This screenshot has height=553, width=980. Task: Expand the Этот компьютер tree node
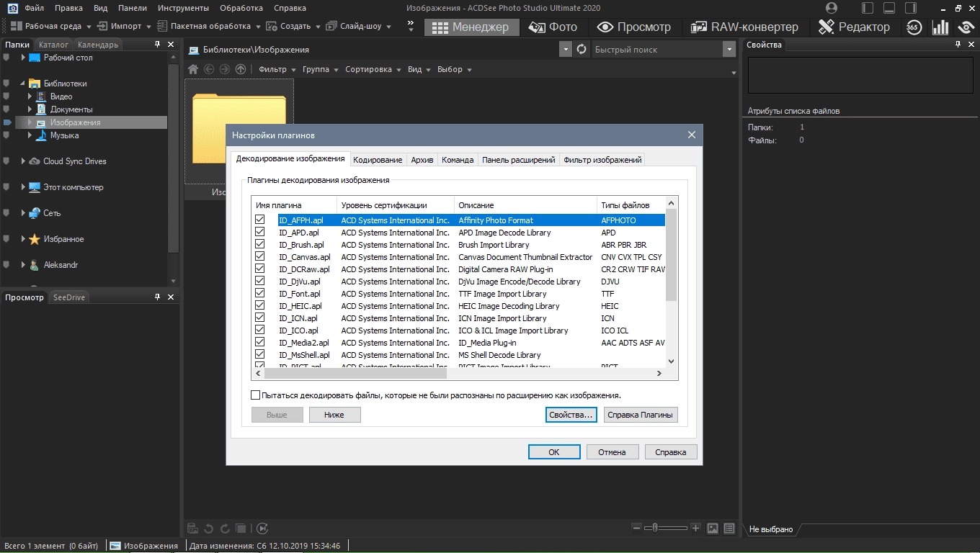(x=24, y=187)
